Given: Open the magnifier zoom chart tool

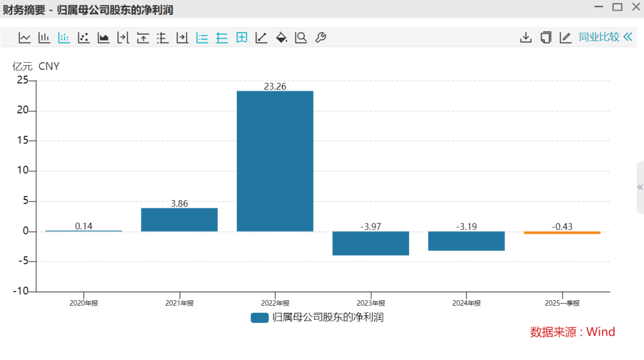Looking at the screenshot, I should [301, 38].
